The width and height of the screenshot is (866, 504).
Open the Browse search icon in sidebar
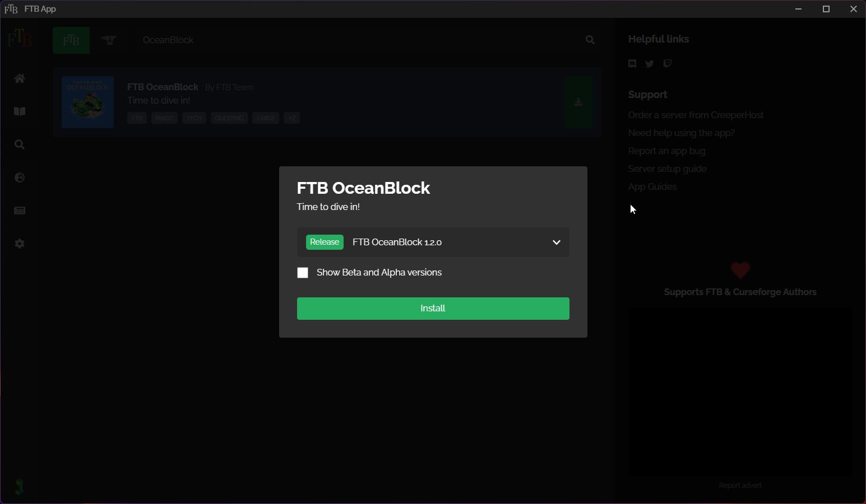click(x=20, y=144)
